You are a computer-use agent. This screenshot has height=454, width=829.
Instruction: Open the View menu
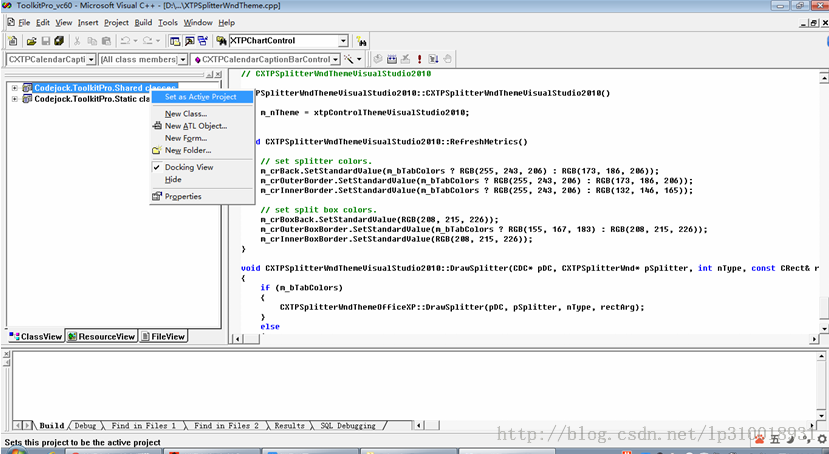point(63,23)
